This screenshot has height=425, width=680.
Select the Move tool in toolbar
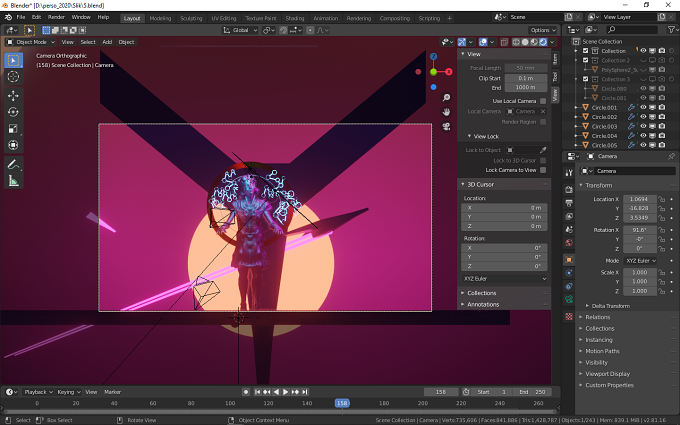[x=13, y=95]
